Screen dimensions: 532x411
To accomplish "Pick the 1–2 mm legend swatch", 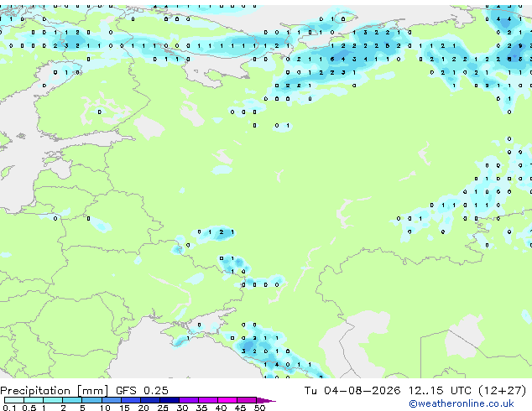I will click(53, 400).
